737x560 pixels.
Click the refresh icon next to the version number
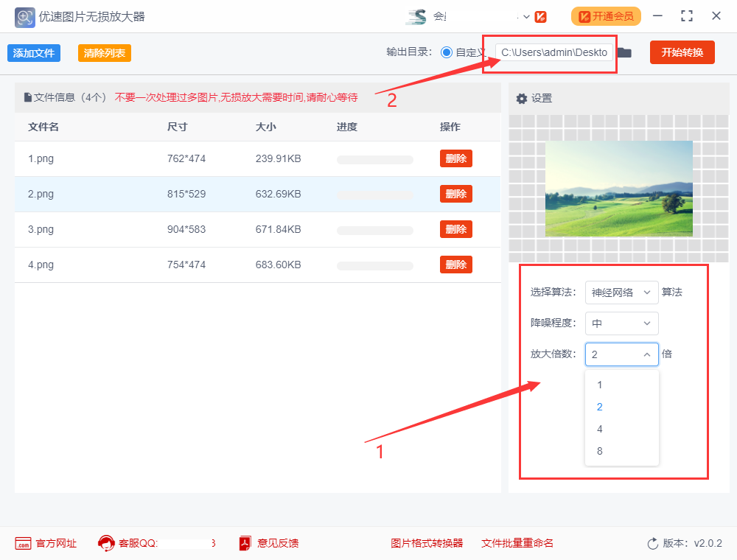(652, 543)
